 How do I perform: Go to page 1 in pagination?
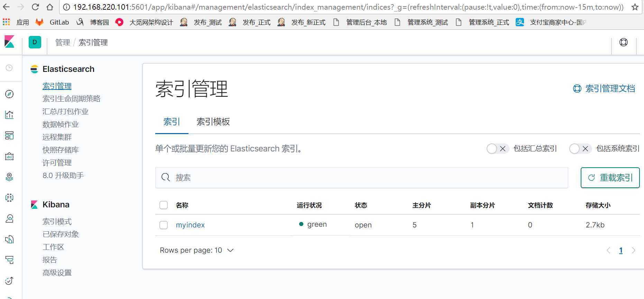(x=621, y=251)
